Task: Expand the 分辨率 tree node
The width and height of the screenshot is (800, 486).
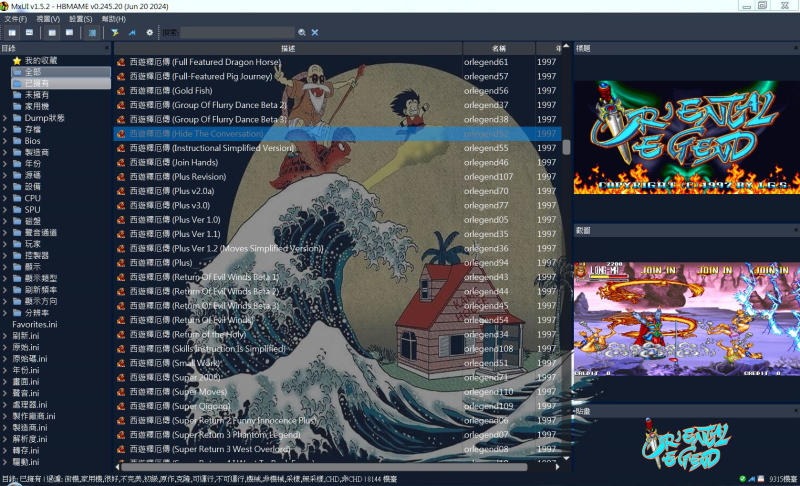Action: coord(5,313)
